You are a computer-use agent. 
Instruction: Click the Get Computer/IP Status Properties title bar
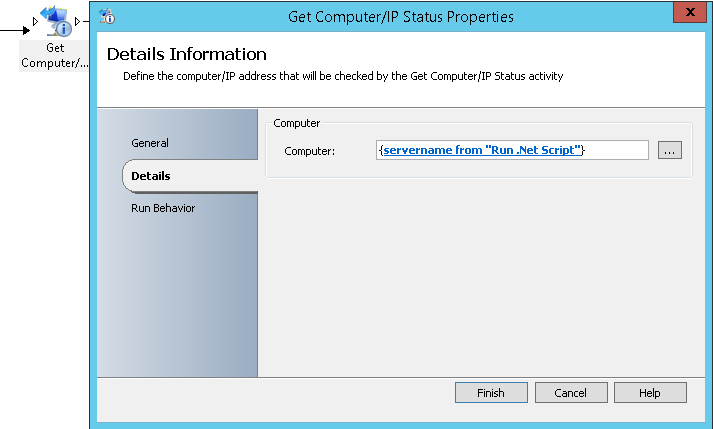(401, 17)
